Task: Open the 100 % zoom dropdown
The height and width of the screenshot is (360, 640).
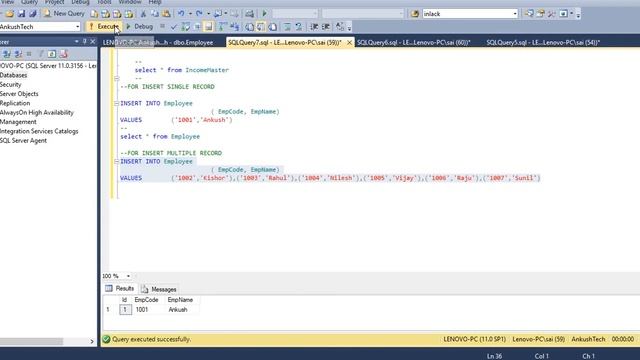Action: coord(128,276)
